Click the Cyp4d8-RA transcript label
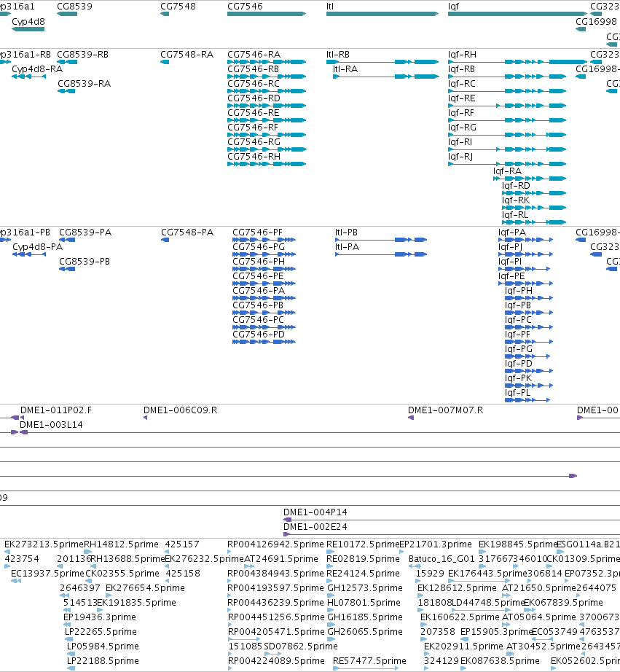The width and height of the screenshot is (620, 672). point(37,69)
